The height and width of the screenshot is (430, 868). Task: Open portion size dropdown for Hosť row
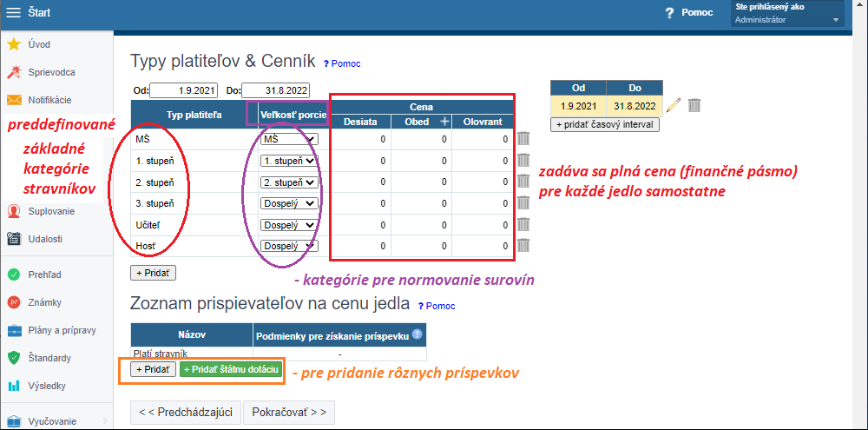[290, 246]
